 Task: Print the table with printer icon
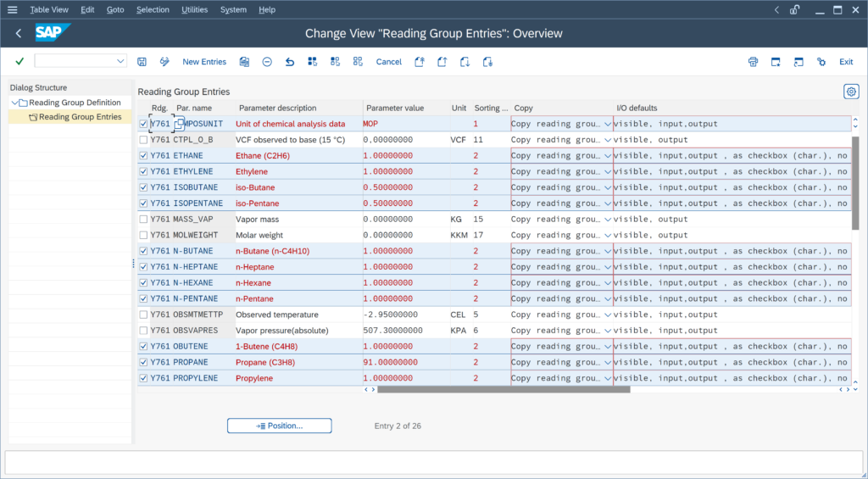click(753, 62)
